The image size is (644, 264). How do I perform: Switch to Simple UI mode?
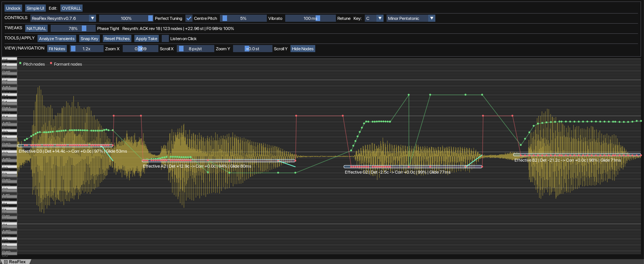[x=35, y=8]
